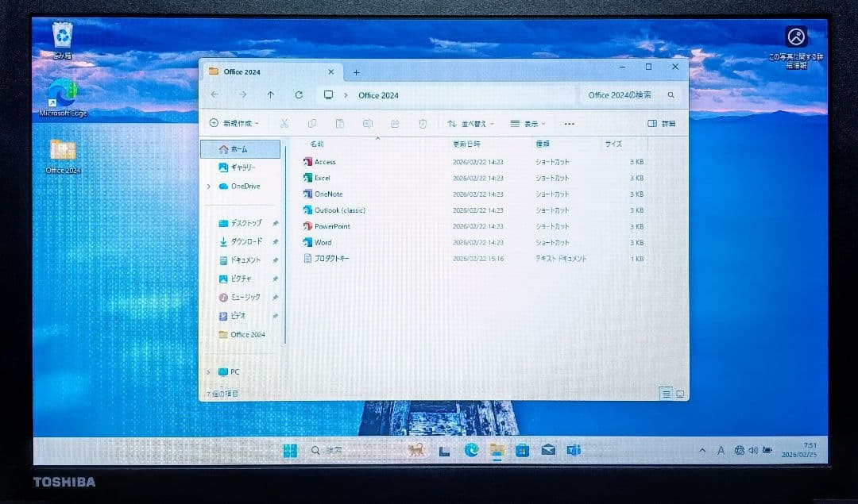Click the Share icon on the toolbar

(395, 124)
